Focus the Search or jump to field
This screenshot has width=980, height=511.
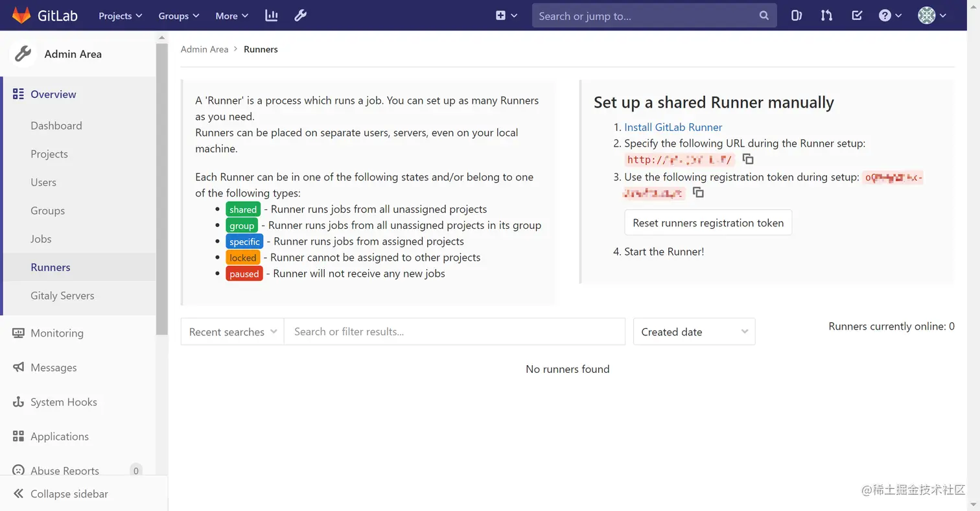tap(654, 16)
